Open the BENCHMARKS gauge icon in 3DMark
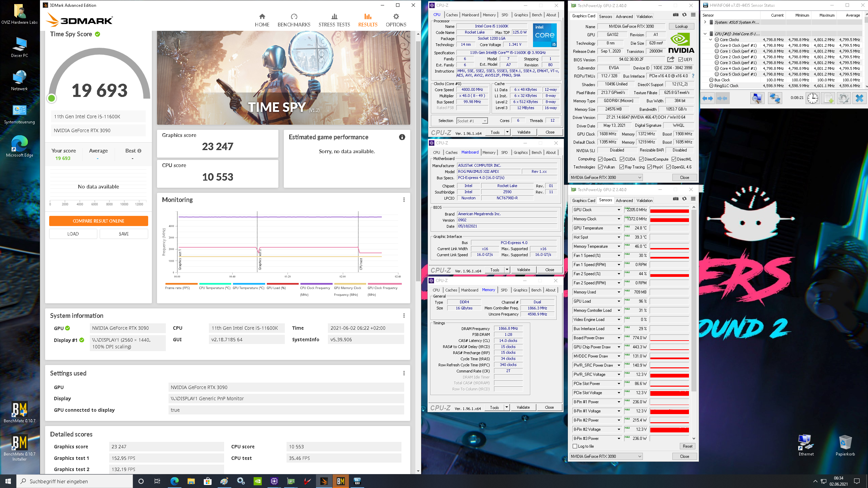Image resolution: width=868 pixels, height=488 pixels. [x=294, y=17]
